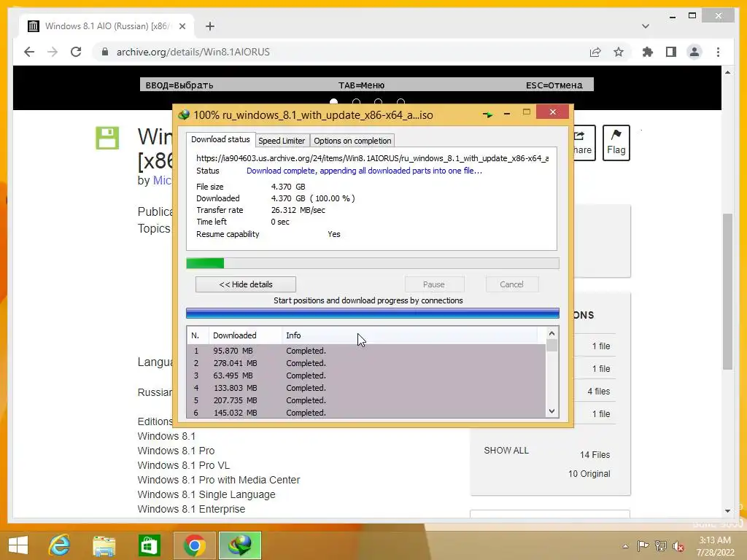Reload the archive.org page
This screenshot has height=560, width=747.
[x=76, y=52]
